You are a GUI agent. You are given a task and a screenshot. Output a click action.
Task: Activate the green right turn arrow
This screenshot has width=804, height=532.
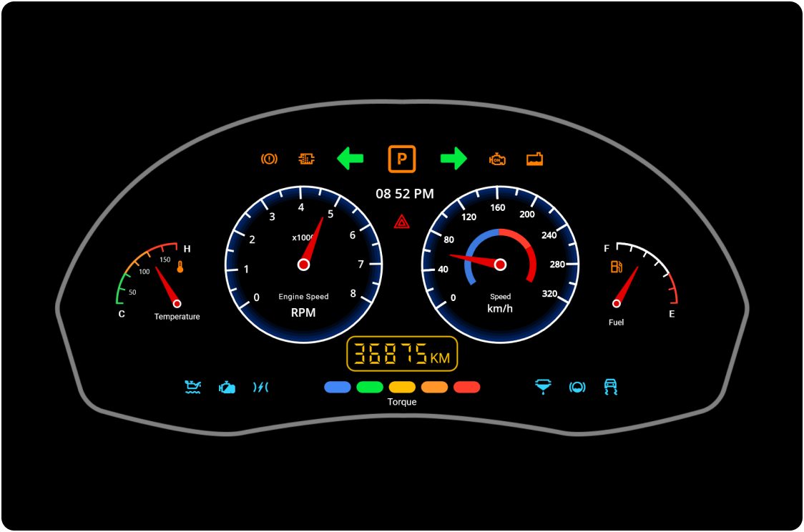click(x=454, y=158)
